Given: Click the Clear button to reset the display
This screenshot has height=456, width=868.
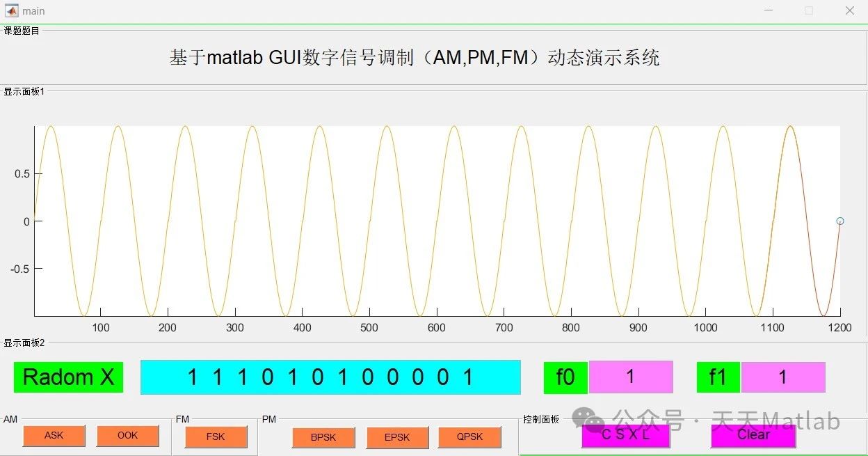Looking at the screenshot, I should coord(753,434).
